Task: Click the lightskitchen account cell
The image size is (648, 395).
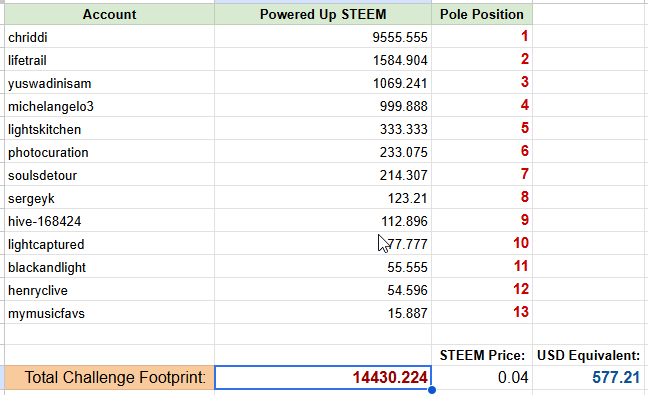Action: (110, 129)
